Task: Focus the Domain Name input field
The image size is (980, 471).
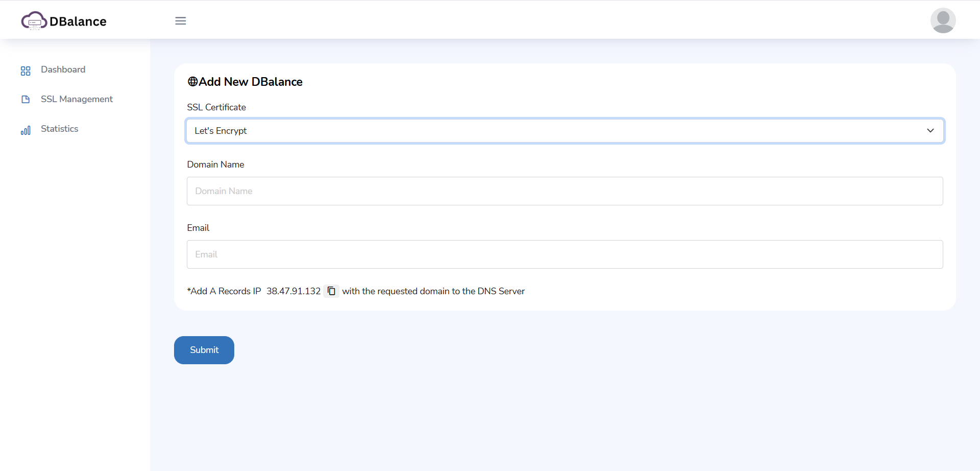Action: tap(565, 191)
